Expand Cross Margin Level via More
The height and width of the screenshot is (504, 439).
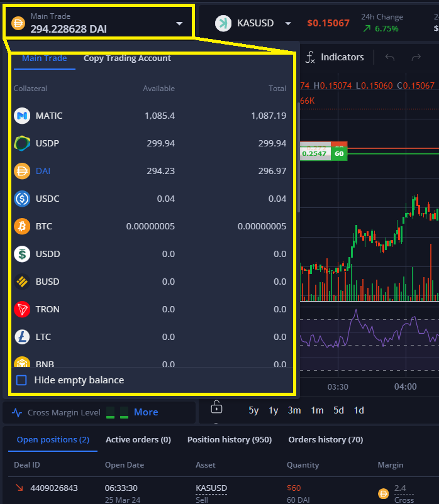coord(146,412)
